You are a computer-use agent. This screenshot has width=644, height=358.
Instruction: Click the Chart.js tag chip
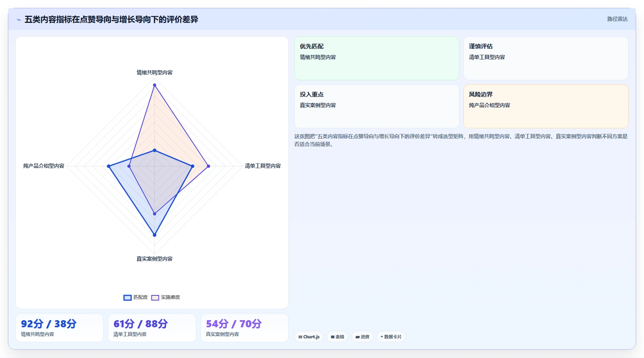[x=309, y=337]
